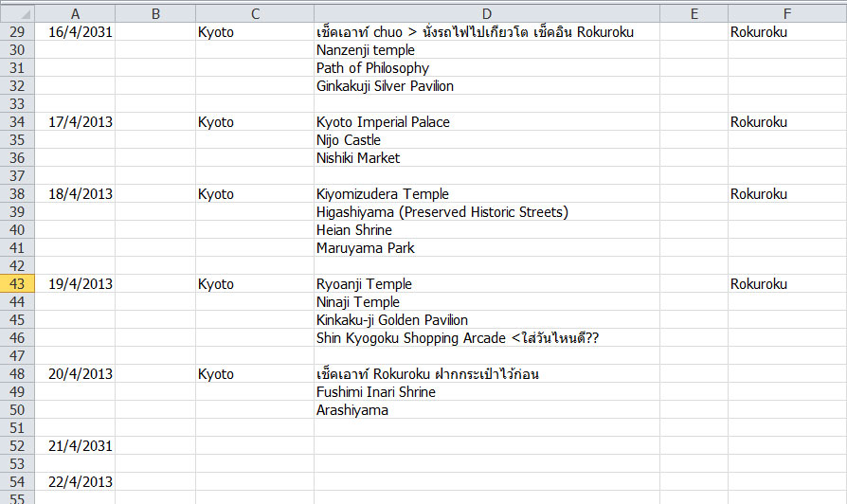Click Kiyomizudera Temple cell

(x=487, y=194)
